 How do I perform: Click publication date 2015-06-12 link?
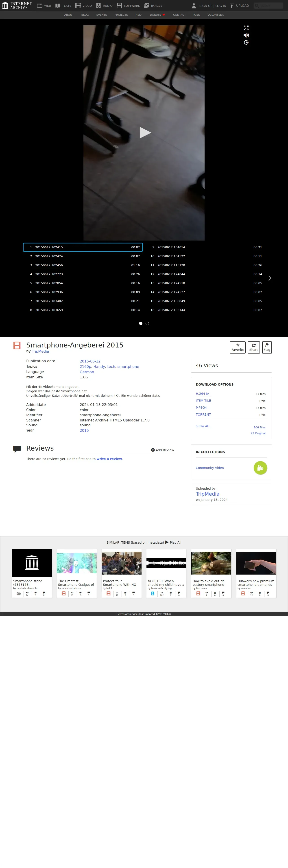(x=90, y=361)
